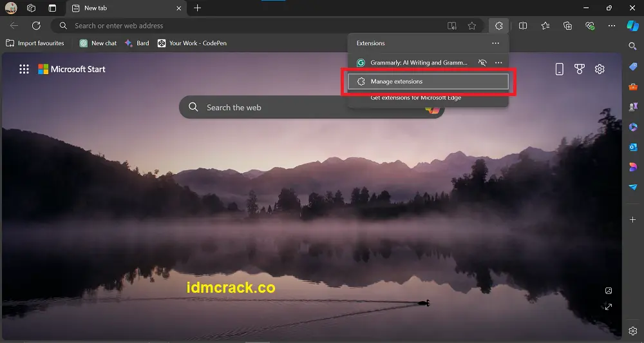The width and height of the screenshot is (644, 343).
Task: Select the New tab tab
Action: pos(126,8)
